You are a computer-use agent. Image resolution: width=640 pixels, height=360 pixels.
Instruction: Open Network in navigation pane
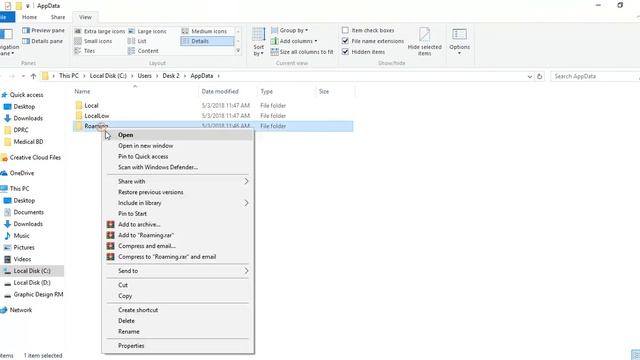tap(17, 310)
